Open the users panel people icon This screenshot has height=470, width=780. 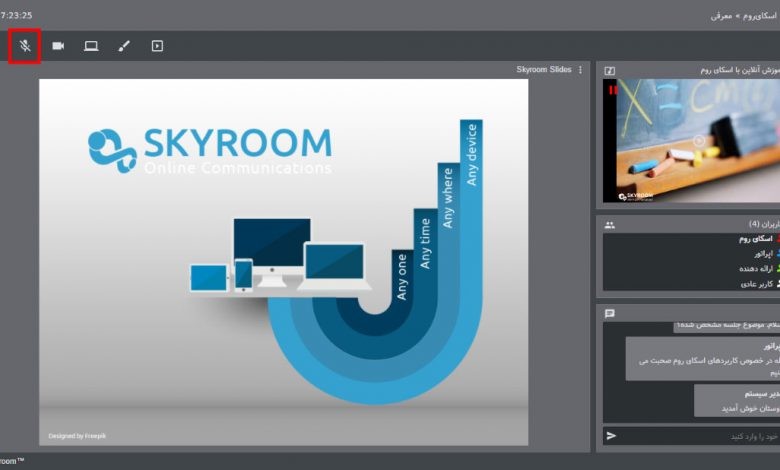609,225
